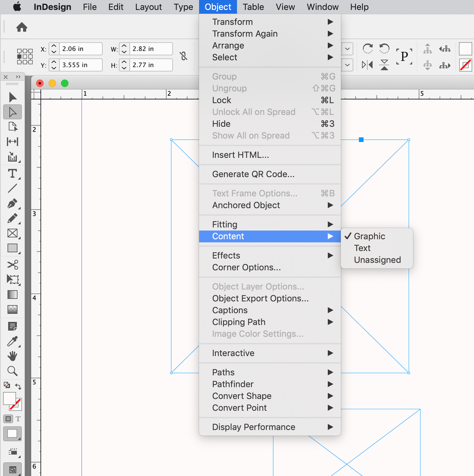Expand the Transform Again submenu

270,34
